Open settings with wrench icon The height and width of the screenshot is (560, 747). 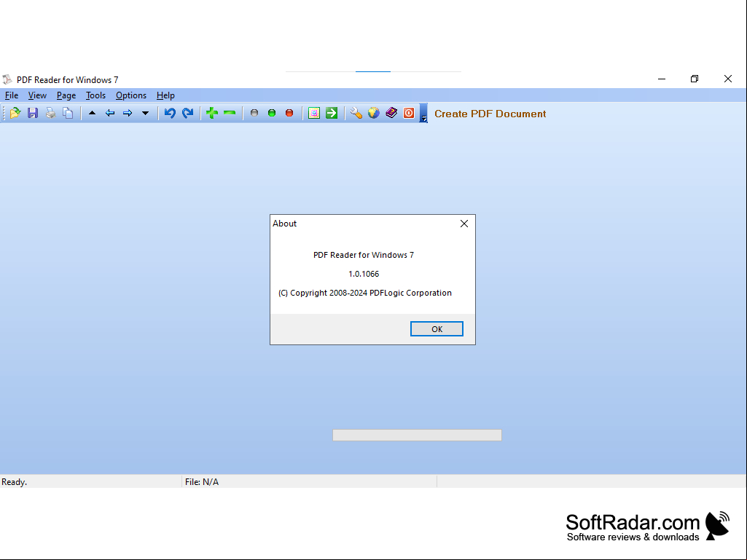[356, 114]
